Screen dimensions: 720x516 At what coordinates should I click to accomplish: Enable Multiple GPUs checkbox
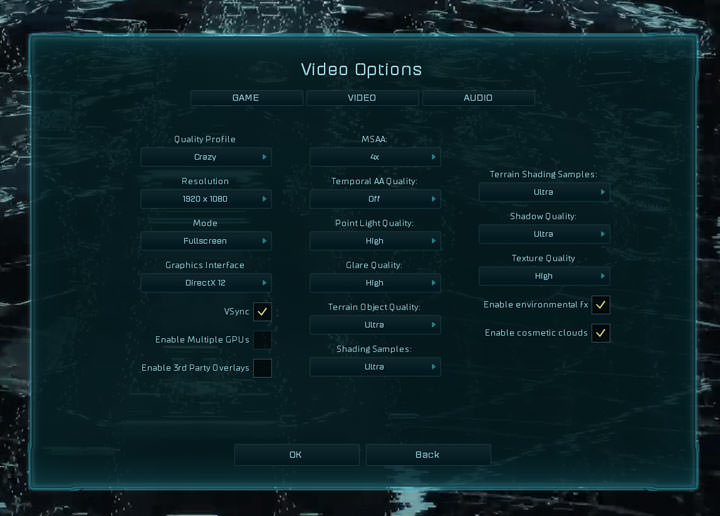coord(262,340)
